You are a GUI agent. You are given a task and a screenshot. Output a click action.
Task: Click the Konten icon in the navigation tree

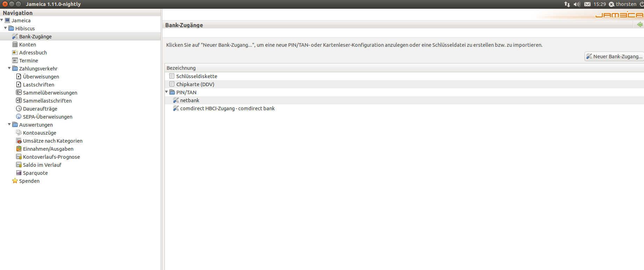[x=15, y=44]
